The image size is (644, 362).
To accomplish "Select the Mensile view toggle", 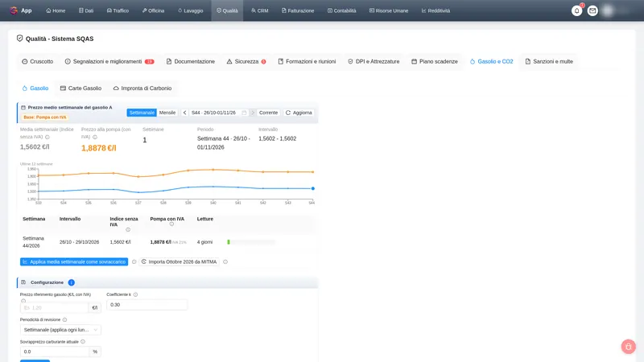I will [167, 113].
